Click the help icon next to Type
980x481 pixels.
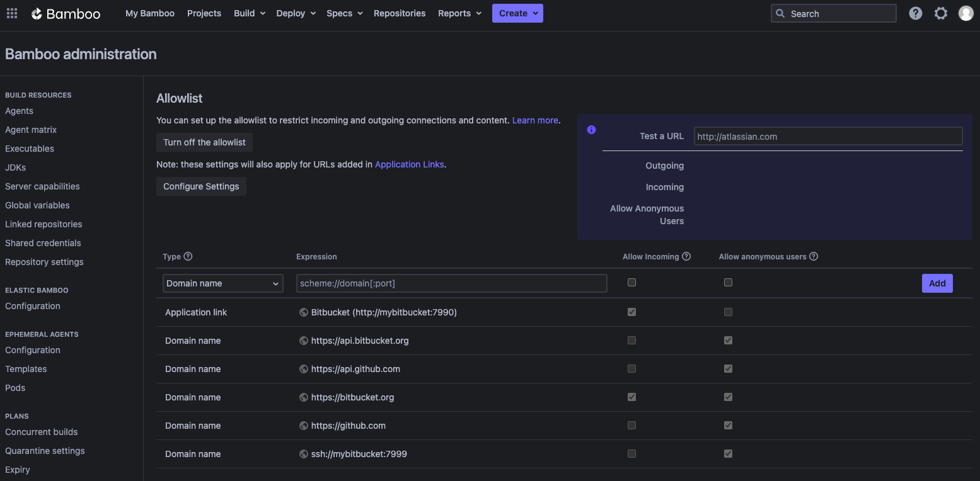tap(188, 256)
